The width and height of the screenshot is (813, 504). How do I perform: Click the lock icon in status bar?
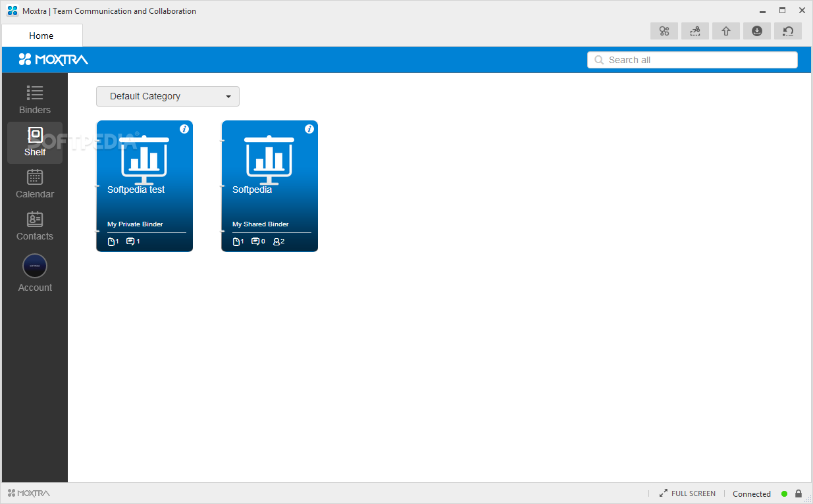(x=799, y=493)
